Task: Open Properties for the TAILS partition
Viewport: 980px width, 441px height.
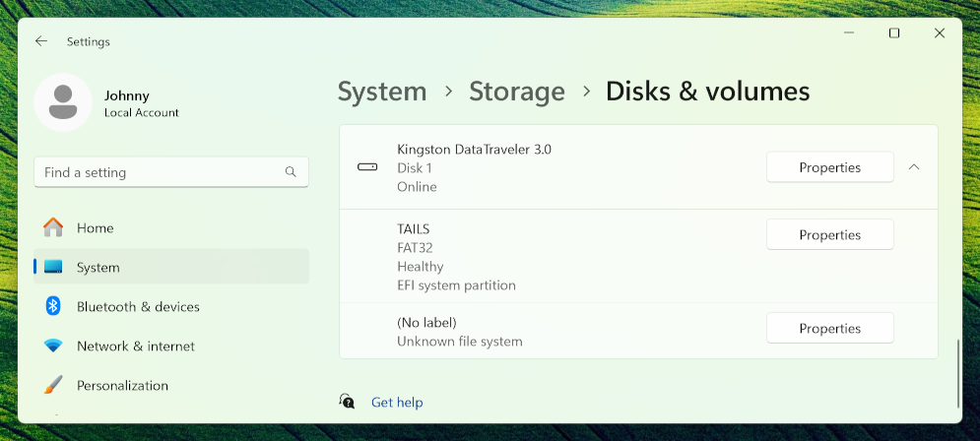Action: pos(829,234)
